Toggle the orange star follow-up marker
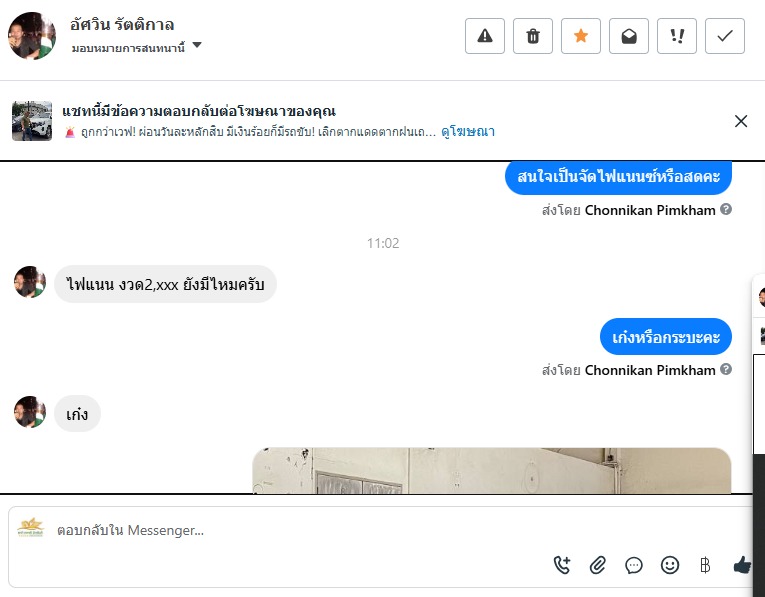 pos(581,36)
